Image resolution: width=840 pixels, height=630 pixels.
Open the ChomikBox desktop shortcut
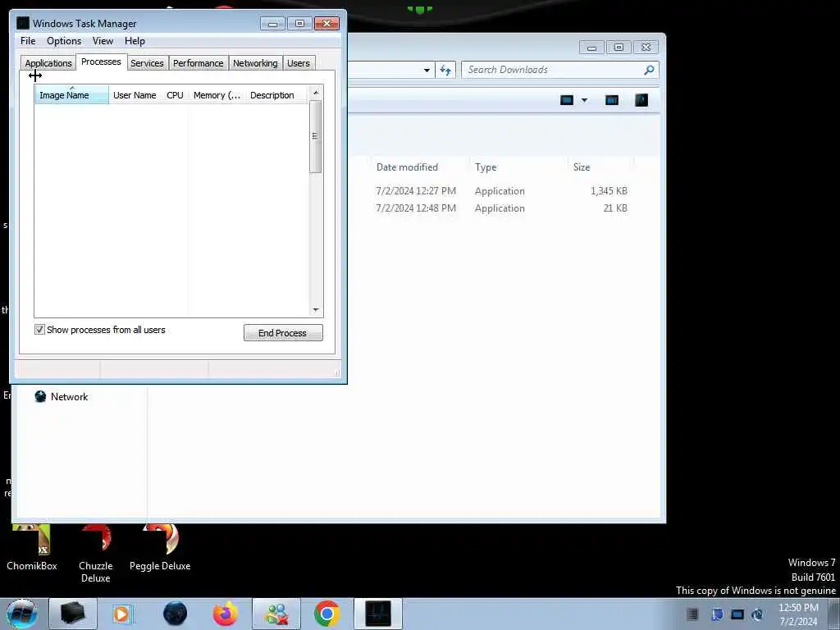pyautogui.click(x=32, y=547)
